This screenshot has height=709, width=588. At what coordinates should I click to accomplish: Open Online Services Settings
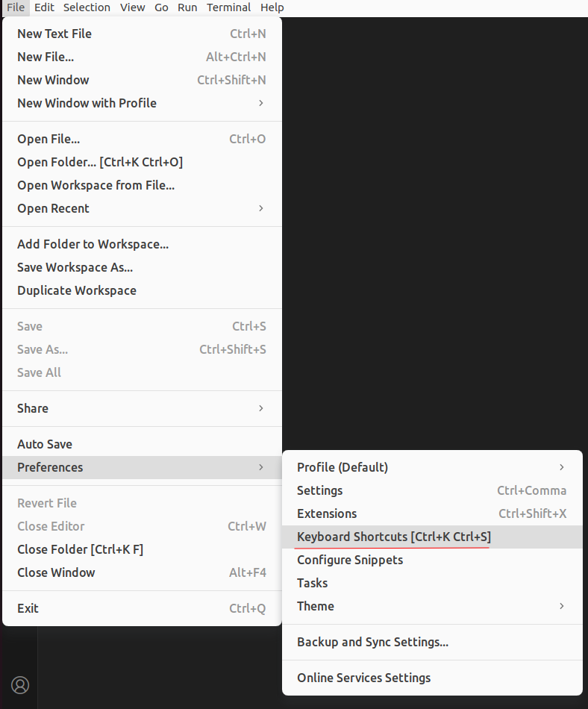pos(363,678)
